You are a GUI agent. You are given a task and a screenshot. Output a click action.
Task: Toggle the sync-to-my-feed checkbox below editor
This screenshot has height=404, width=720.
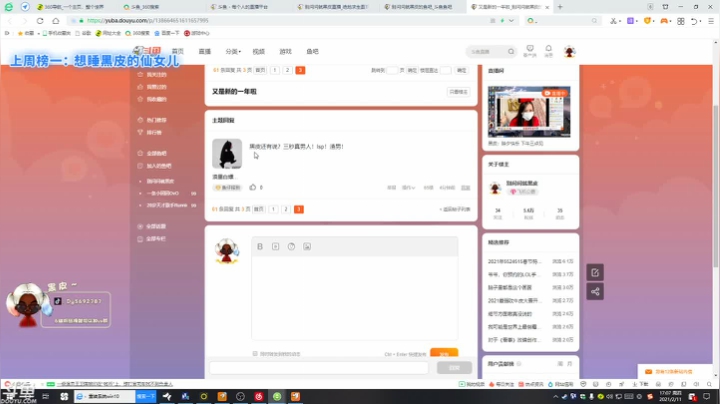pyautogui.click(x=255, y=354)
